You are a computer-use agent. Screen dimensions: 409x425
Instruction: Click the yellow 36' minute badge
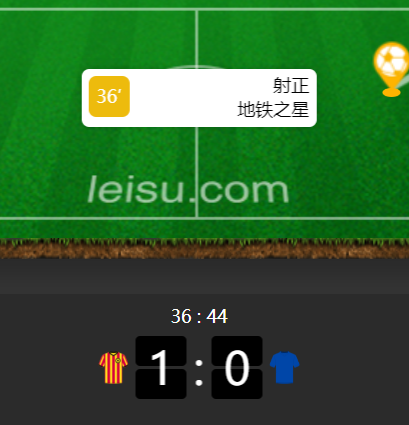[x=109, y=96]
